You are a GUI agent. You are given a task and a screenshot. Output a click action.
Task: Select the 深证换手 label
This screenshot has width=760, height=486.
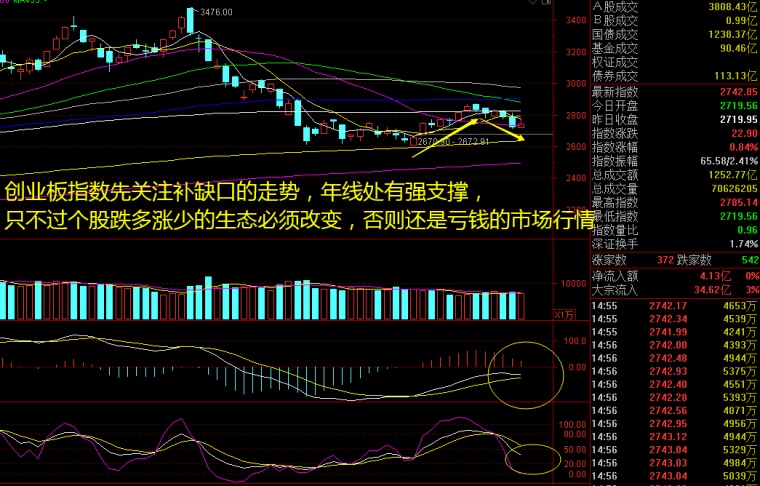(615, 244)
